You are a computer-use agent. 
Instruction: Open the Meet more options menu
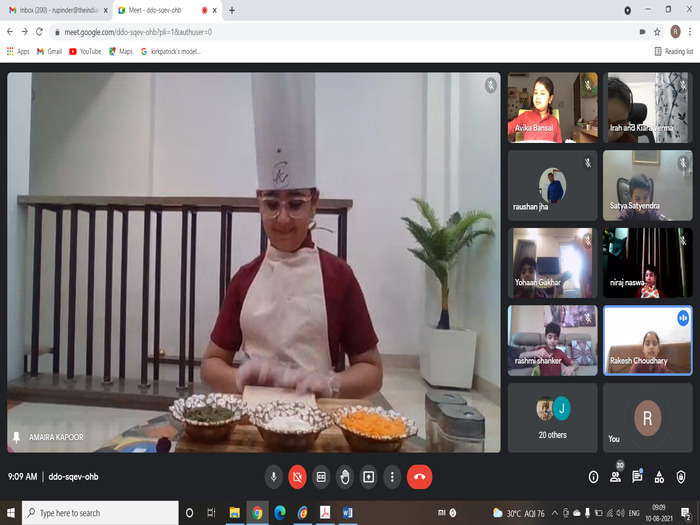point(392,477)
